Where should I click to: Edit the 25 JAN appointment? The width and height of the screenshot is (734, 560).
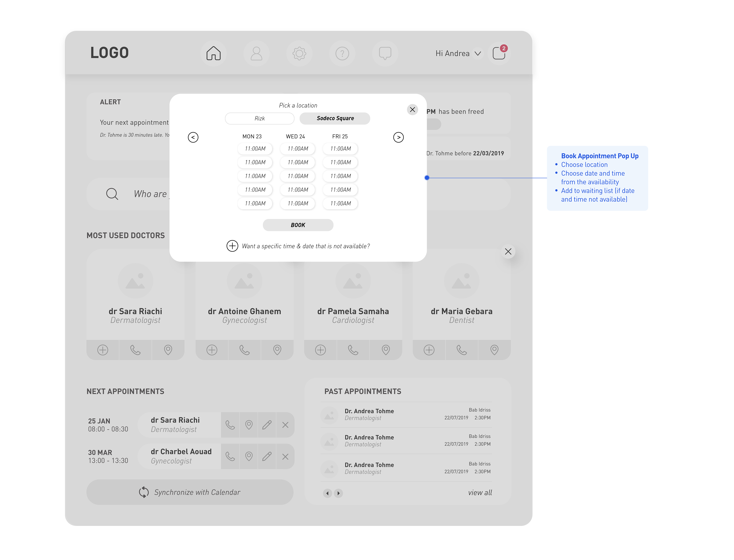tap(267, 425)
